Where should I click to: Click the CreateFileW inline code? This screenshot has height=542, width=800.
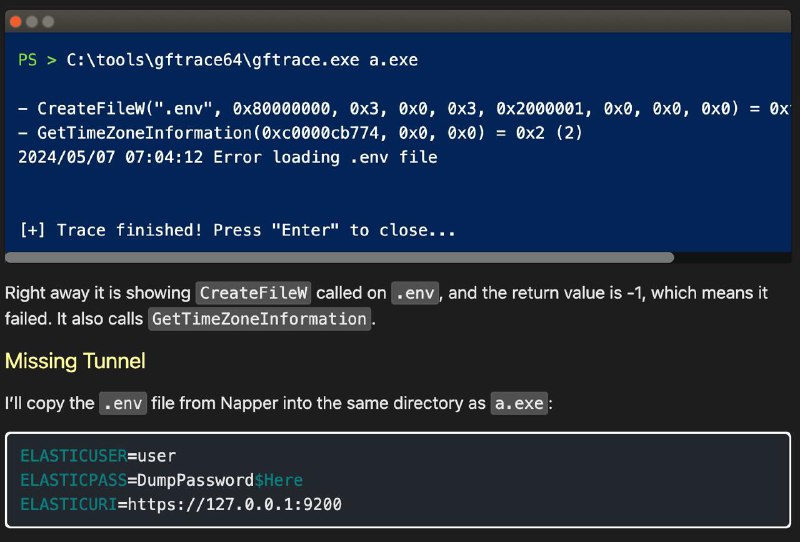[254, 293]
